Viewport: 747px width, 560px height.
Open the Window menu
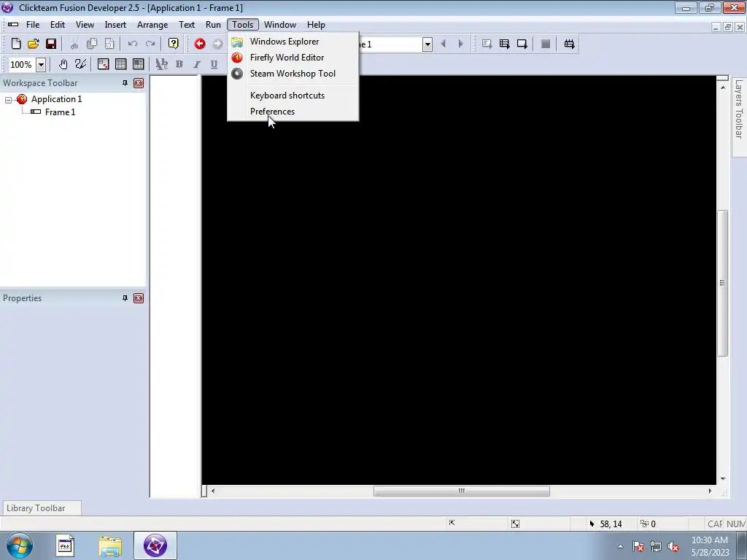click(280, 25)
